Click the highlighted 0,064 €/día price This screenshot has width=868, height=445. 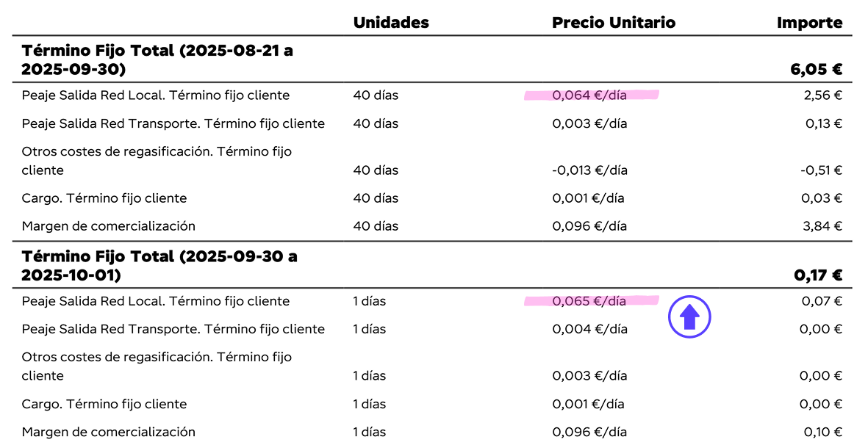589,95
